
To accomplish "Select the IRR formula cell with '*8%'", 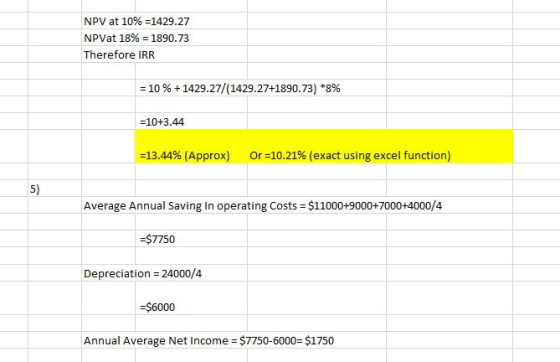I will click(240, 88).
